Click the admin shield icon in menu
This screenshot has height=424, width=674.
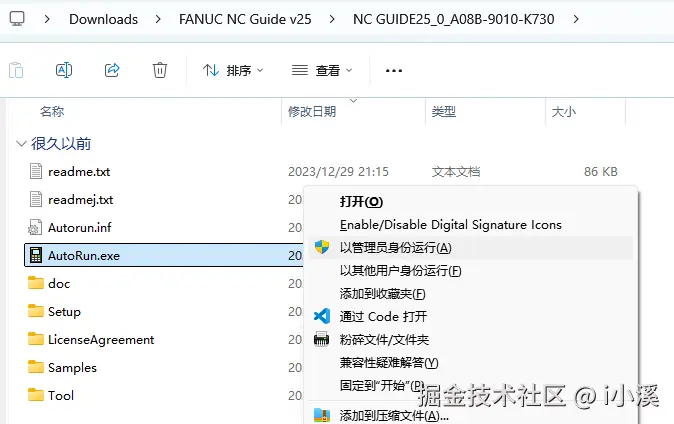(x=322, y=247)
